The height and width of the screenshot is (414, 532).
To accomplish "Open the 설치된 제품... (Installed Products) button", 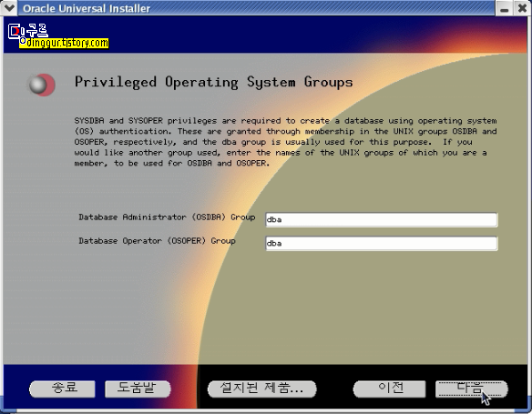I will point(261,389).
